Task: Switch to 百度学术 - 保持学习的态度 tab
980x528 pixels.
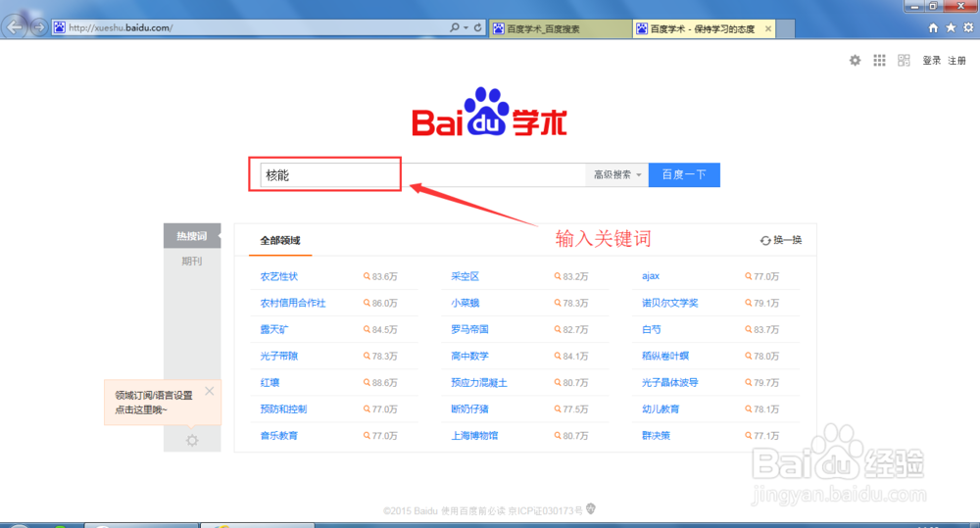Action: point(703,28)
